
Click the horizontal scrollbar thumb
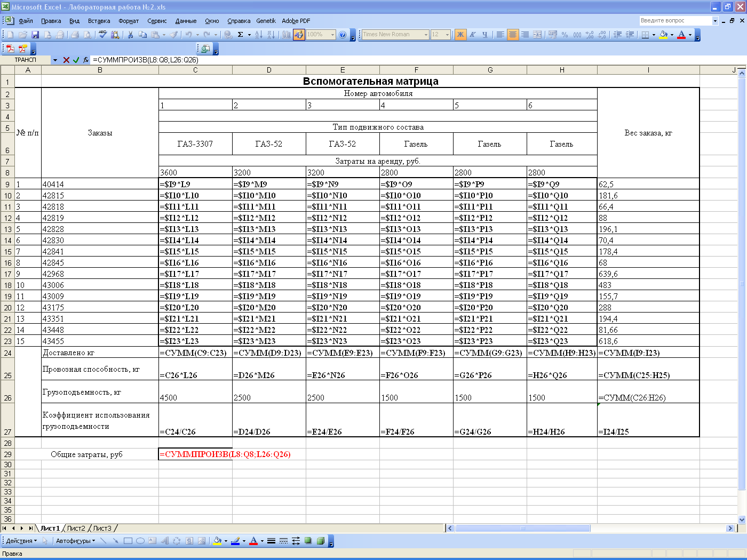522,528
